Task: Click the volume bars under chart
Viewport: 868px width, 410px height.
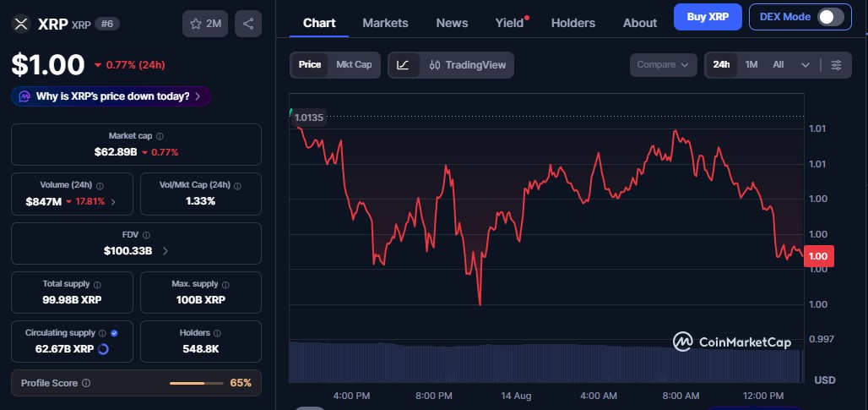Action: point(545,362)
